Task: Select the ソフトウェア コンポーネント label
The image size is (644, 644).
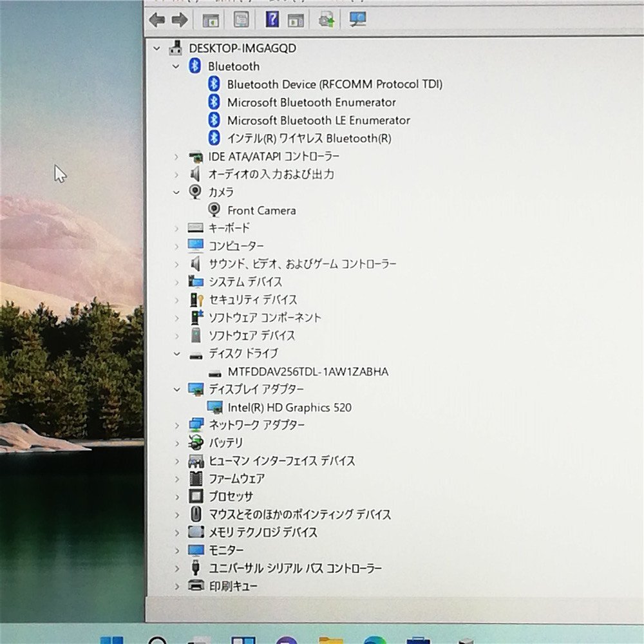Action: (265, 318)
